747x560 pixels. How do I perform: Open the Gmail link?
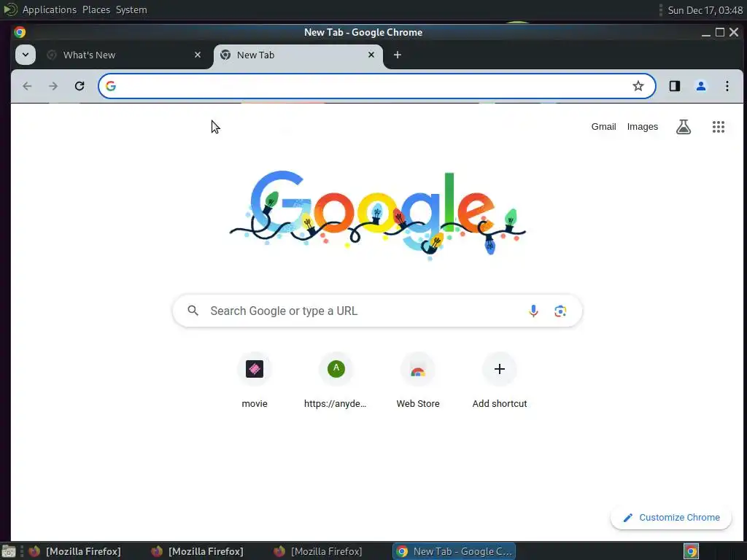[x=603, y=127]
